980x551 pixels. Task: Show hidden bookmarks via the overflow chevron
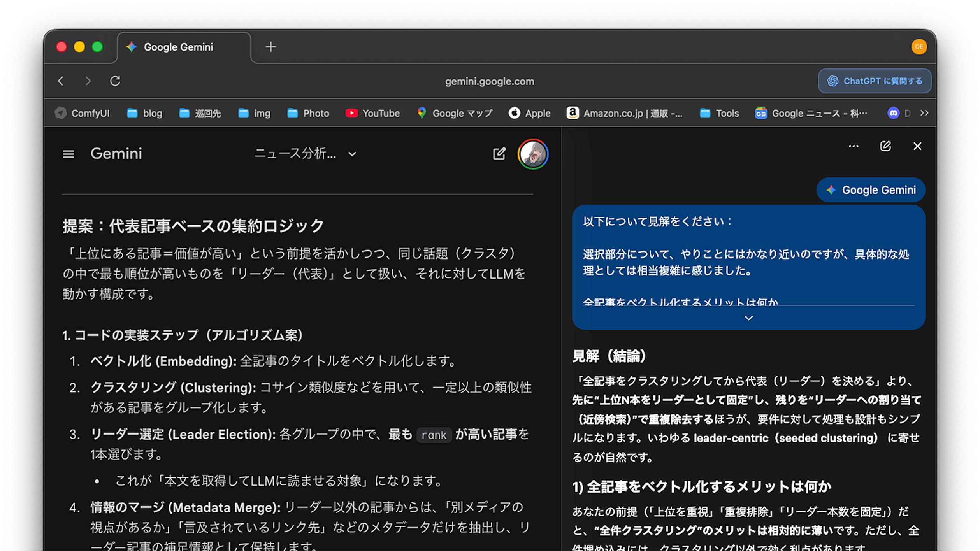924,113
